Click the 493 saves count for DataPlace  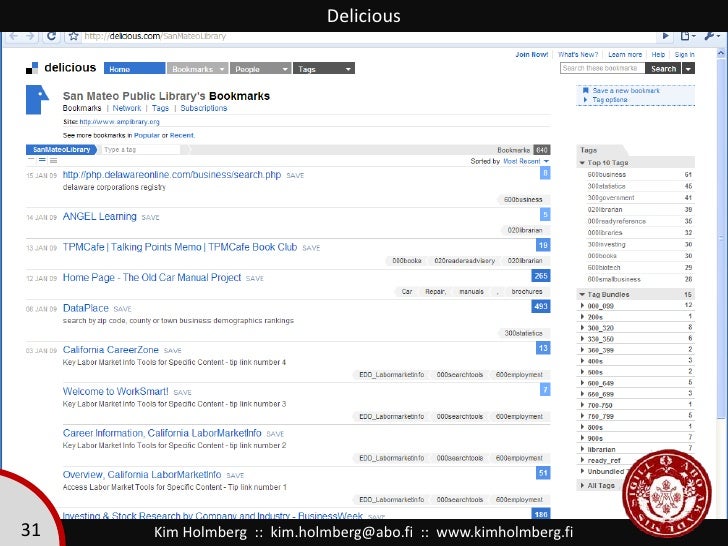(541, 306)
